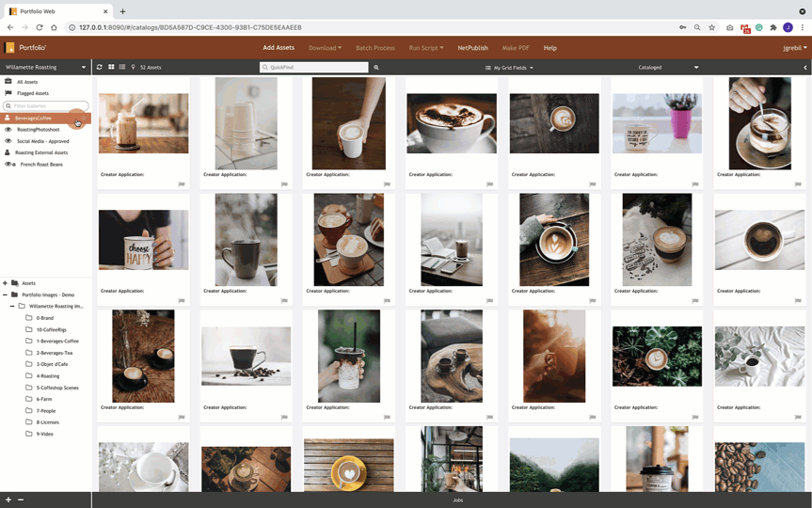Click Add Assets in the top menu
Viewport: 812px width, 508px height.
pos(279,48)
